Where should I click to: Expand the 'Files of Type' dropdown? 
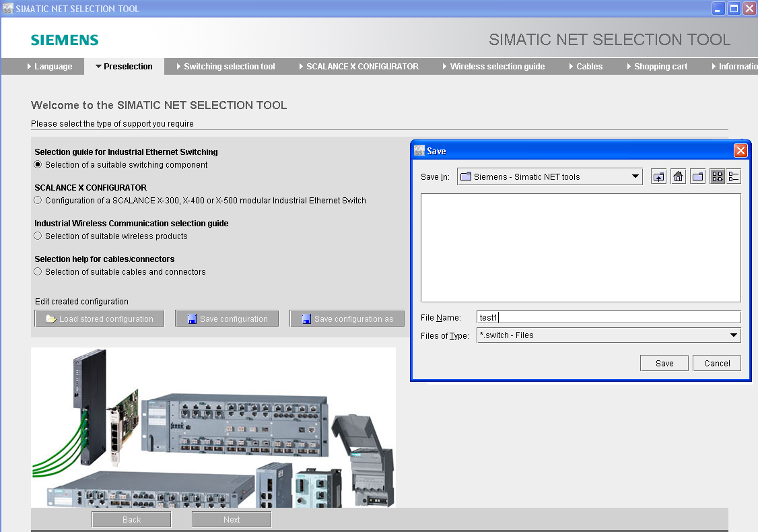609,335
